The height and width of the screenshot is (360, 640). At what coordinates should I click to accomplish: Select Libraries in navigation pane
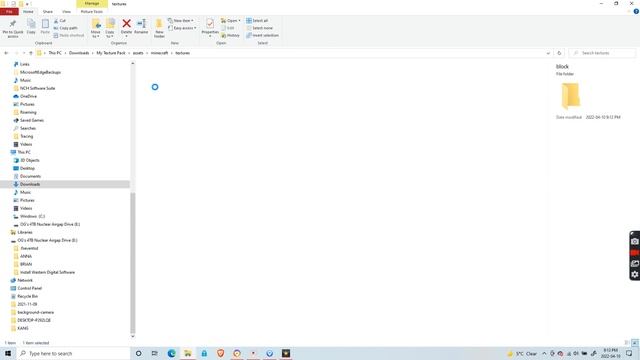pyautogui.click(x=24, y=232)
